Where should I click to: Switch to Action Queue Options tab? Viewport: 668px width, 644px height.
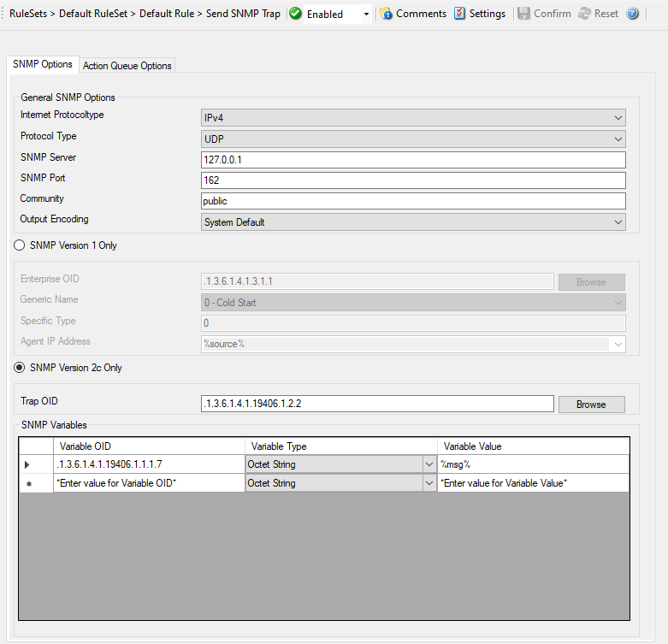[x=127, y=66]
